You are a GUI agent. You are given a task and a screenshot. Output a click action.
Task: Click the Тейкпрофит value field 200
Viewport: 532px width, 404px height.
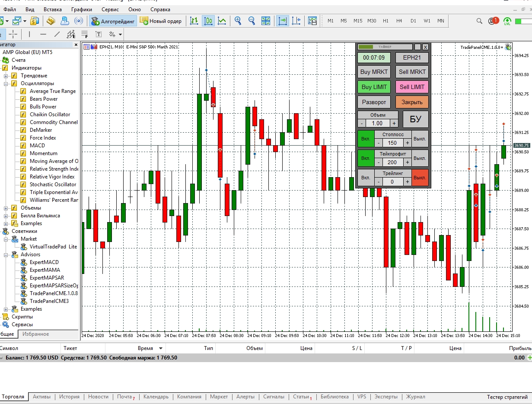pos(392,162)
